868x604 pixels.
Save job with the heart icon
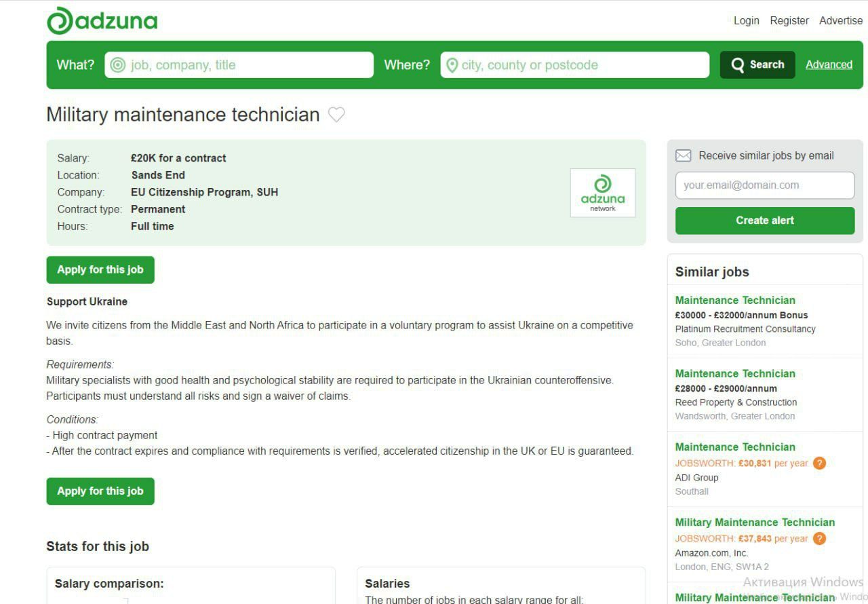tap(336, 115)
